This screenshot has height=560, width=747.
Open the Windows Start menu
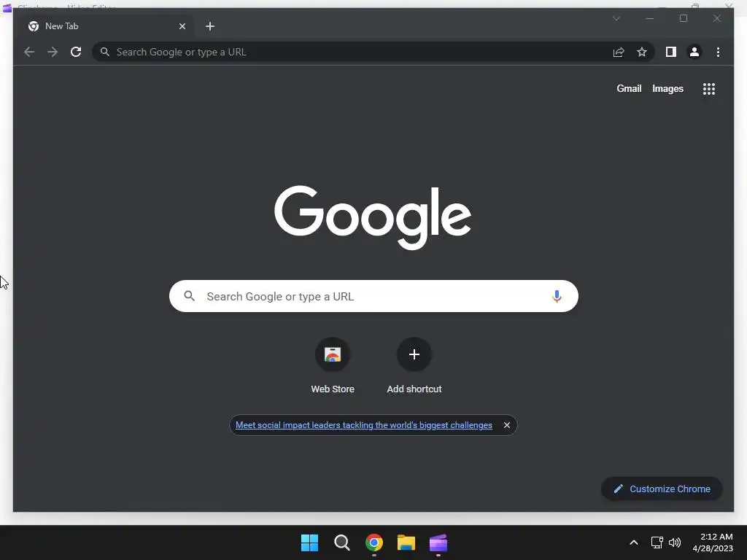click(309, 542)
